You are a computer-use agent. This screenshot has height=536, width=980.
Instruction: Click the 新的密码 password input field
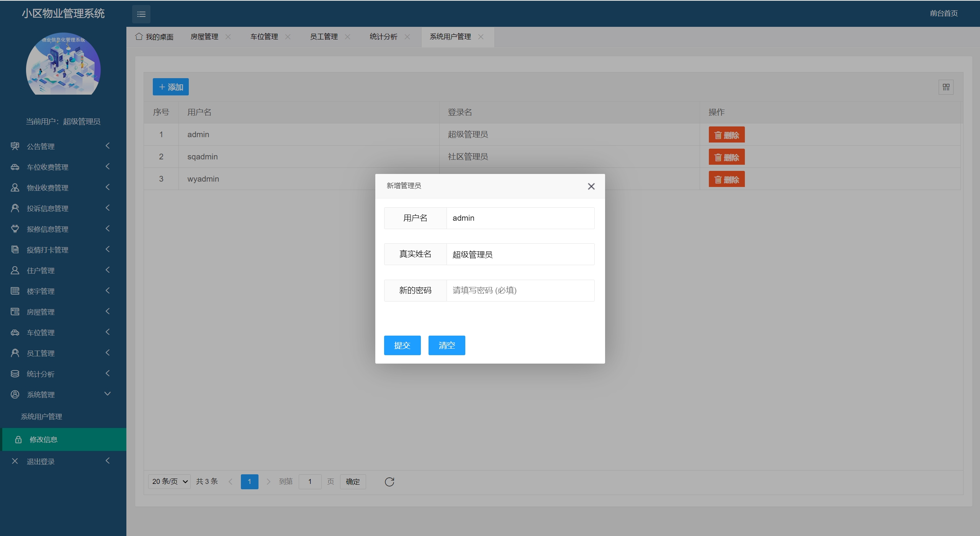click(520, 290)
